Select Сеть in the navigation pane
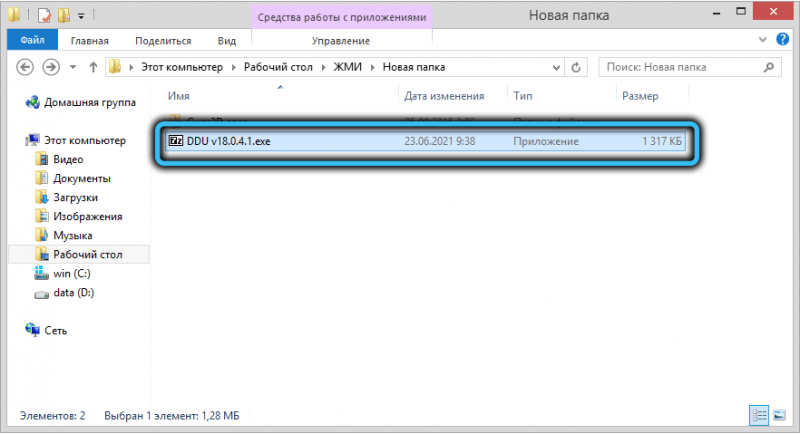This screenshot has height=434, width=800. pos(55,330)
